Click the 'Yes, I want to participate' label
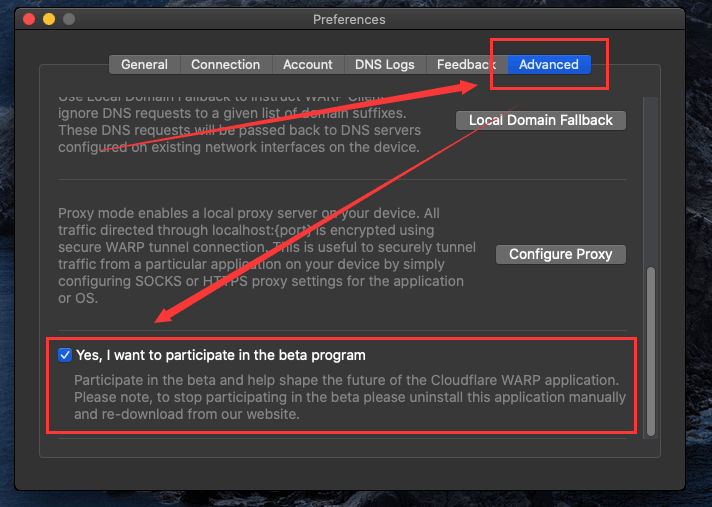712x507 pixels. (220, 355)
